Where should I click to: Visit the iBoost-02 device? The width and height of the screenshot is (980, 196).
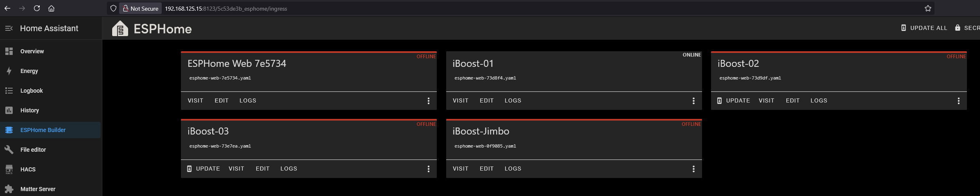[x=766, y=100]
